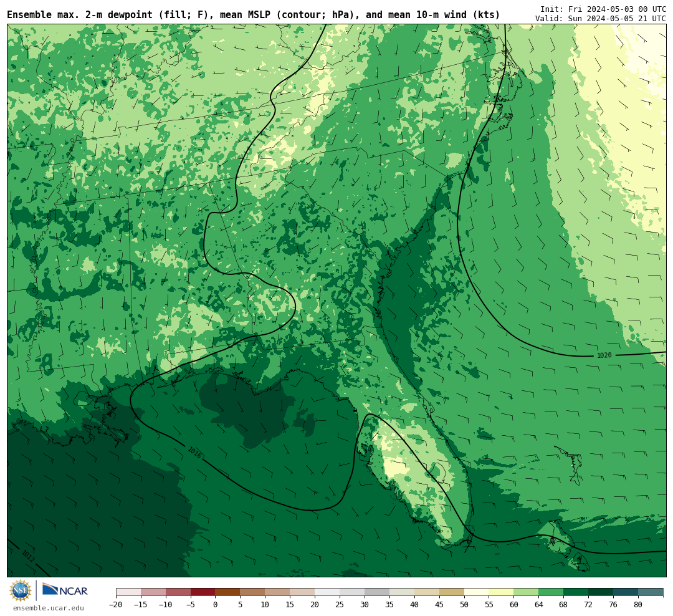The image size is (673, 616).
Task: Click the colorbar tick label '64'
Action: [539, 605]
